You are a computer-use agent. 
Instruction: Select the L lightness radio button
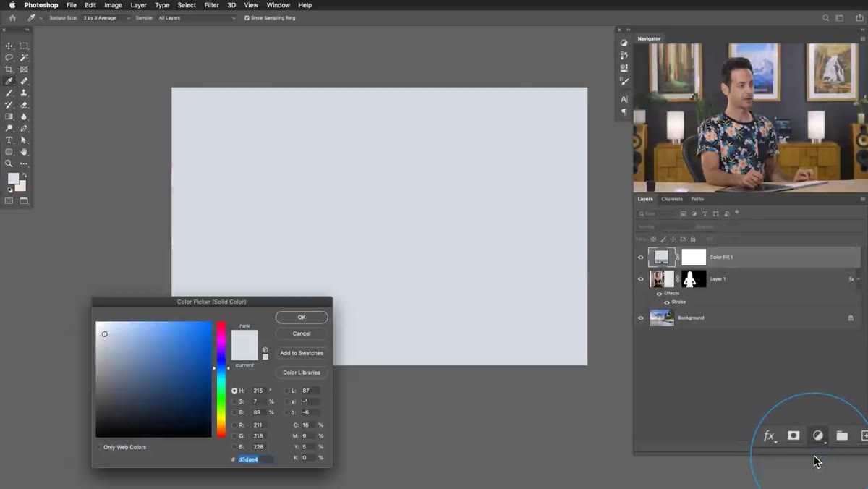pyautogui.click(x=287, y=391)
